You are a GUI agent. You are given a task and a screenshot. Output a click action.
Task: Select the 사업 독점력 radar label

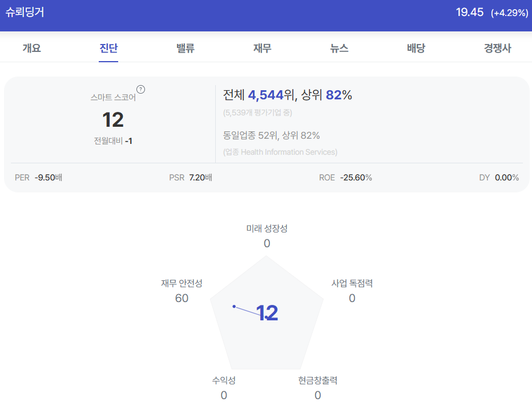point(352,283)
